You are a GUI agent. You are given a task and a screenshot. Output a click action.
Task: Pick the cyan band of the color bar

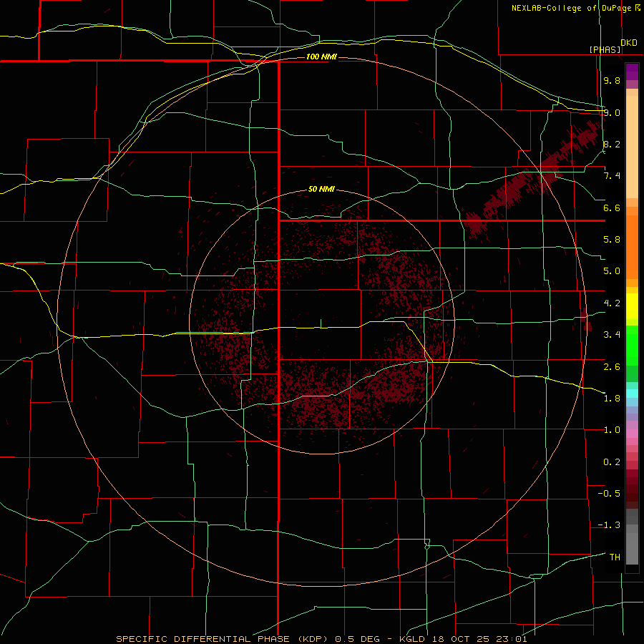point(632,394)
